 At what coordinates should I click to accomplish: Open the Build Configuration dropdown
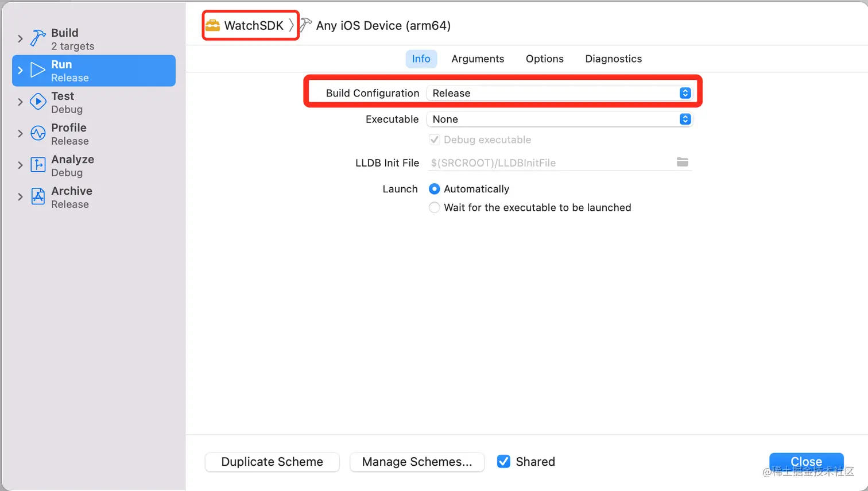pos(560,93)
